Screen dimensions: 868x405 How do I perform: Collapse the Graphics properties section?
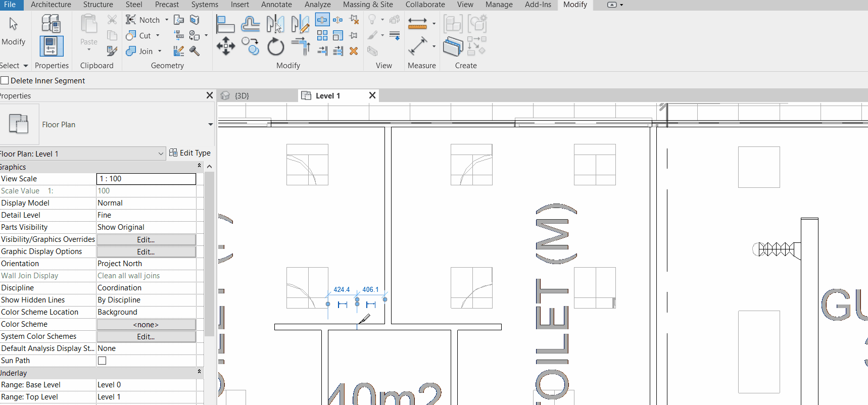pyautogui.click(x=199, y=166)
